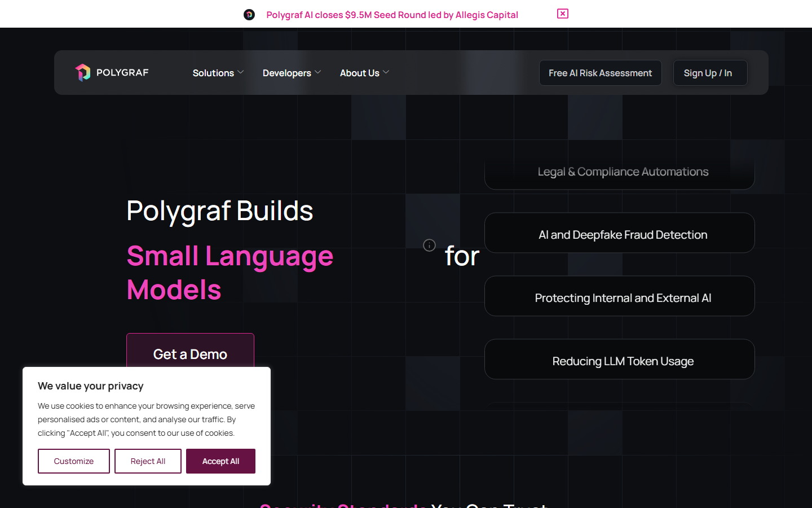Screen dimensions: 812x508
Task: Click the Reducing LLM Token Usage card
Action: (x=620, y=361)
